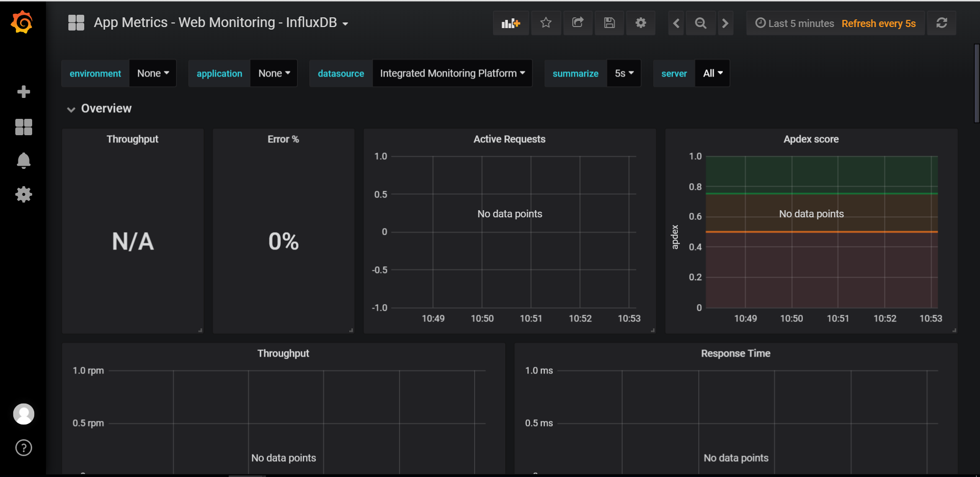The width and height of the screenshot is (980, 477).
Task: Open the Last 5 minutes time picker
Action: pyautogui.click(x=795, y=23)
